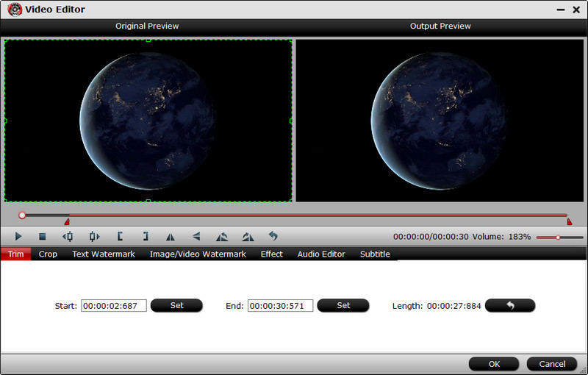Image resolution: width=588 pixels, height=375 pixels.
Task: Click Set button next to Start time
Action: click(x=176, y=305)
